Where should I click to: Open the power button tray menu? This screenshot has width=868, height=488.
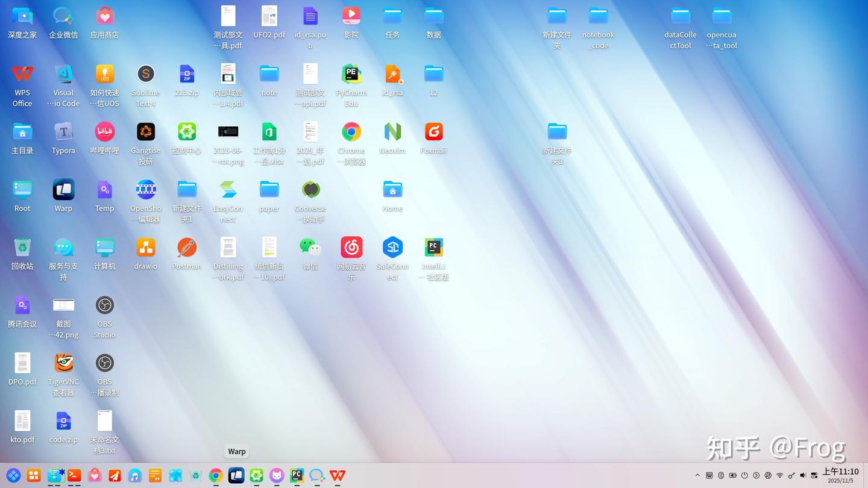coord(744,475)
